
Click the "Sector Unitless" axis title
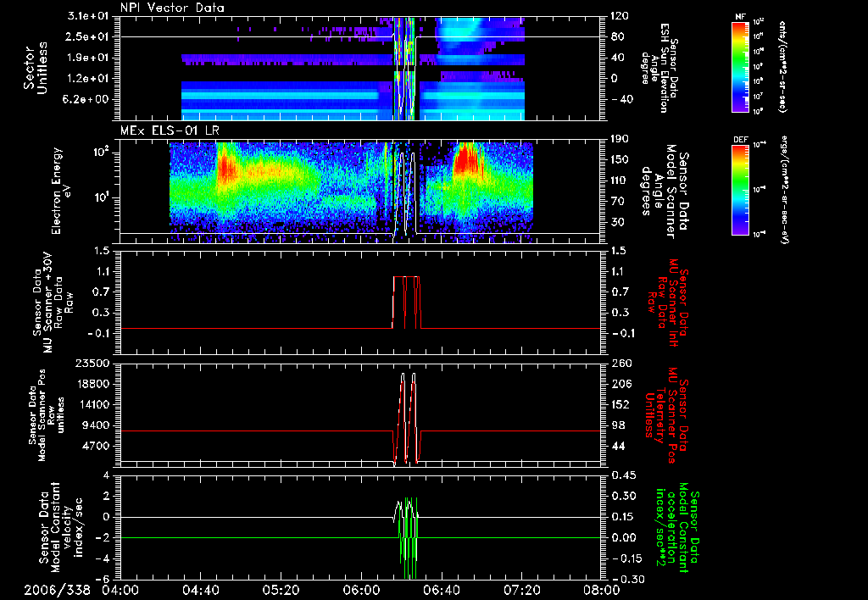[35, 68]
